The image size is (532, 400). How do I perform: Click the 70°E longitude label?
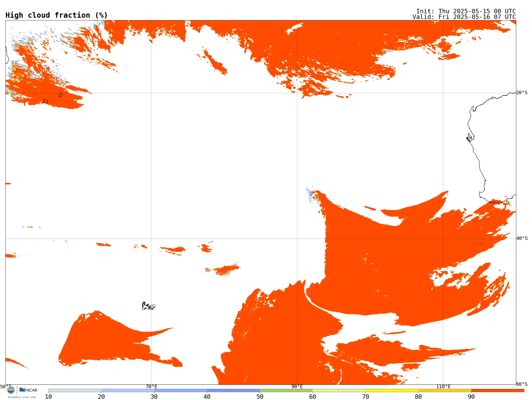click(x=151, y=386)
